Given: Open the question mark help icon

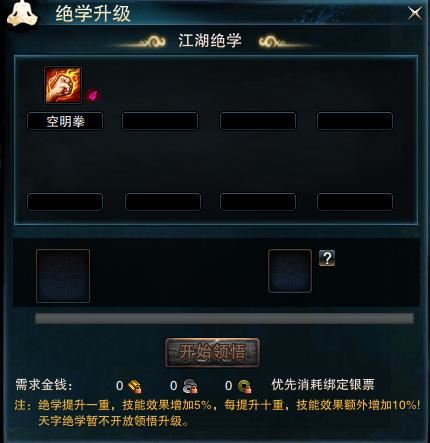Looking at the screenshot, I should click(327, 258).
